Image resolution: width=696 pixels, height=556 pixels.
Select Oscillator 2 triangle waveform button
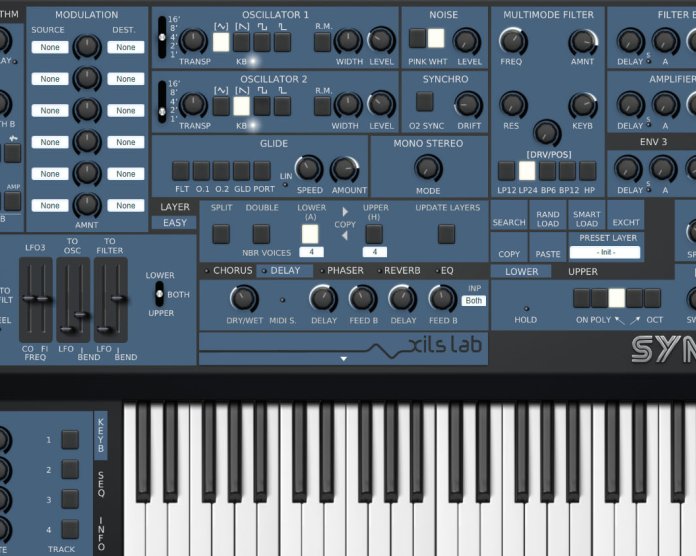[221, 106]
